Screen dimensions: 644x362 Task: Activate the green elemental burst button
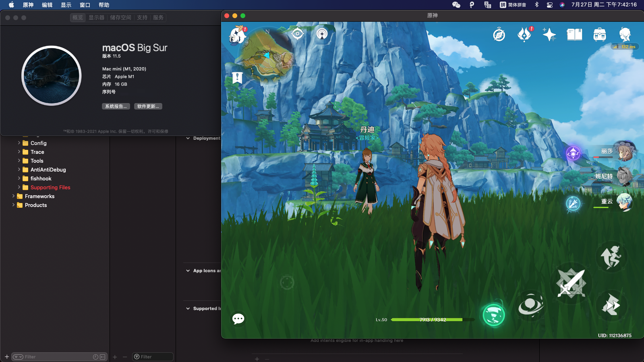click(494, 314)
